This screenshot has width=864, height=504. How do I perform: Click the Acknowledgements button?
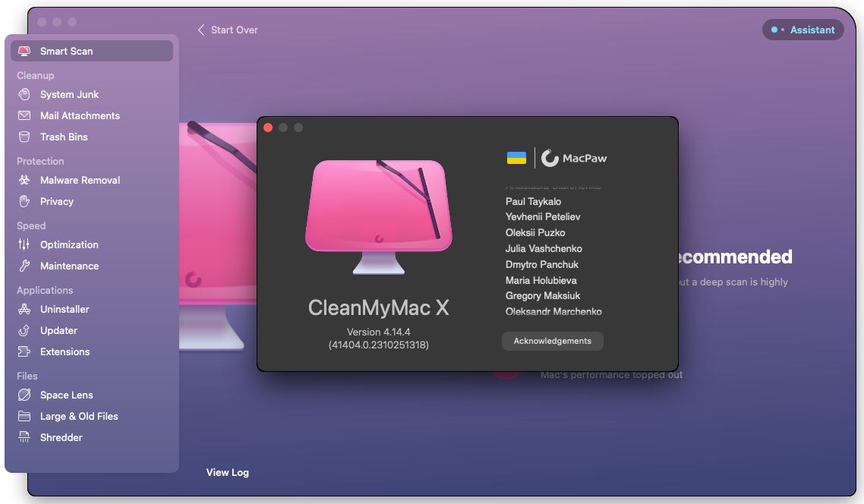pos(552,342)
